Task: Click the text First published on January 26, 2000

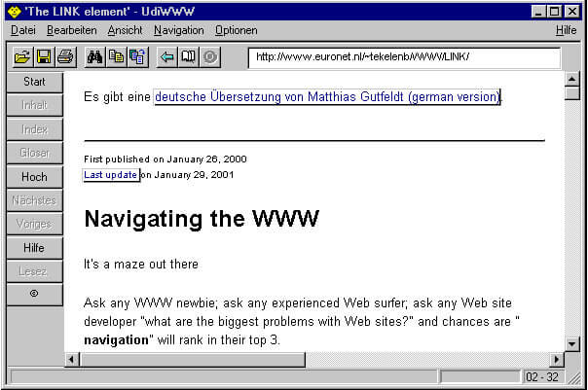Action: pos(165,160)
